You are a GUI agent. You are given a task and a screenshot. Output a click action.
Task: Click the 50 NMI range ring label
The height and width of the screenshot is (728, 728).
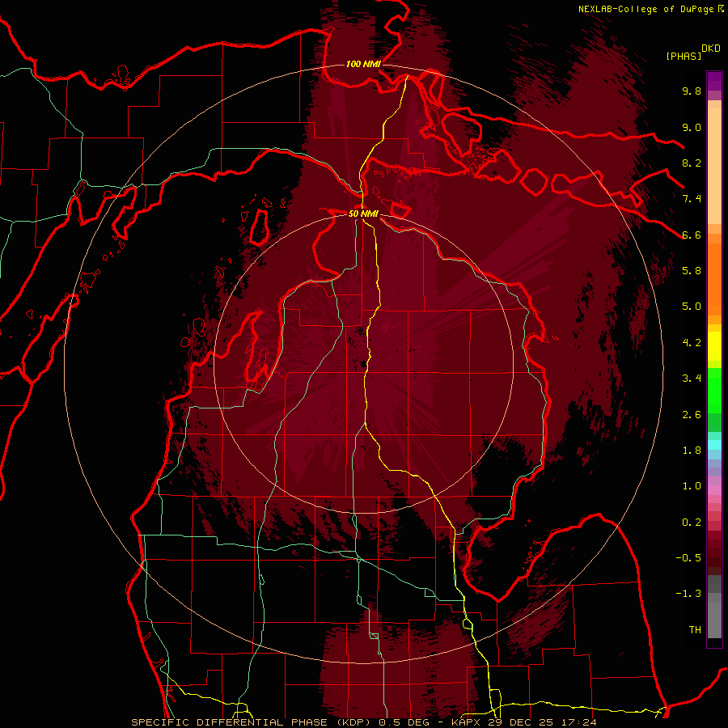pyautogui.click(x=363, y=214)
